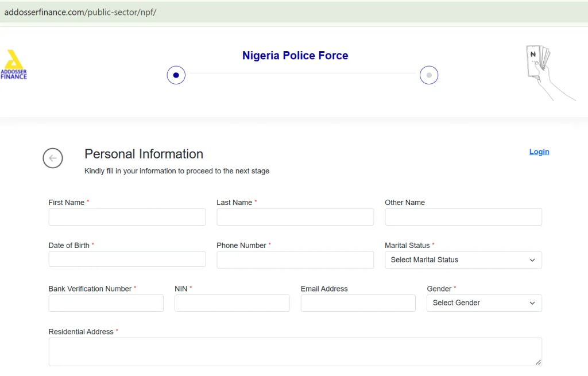Click the Residential Address text area
588x376 pixels.
click(295, 352)
